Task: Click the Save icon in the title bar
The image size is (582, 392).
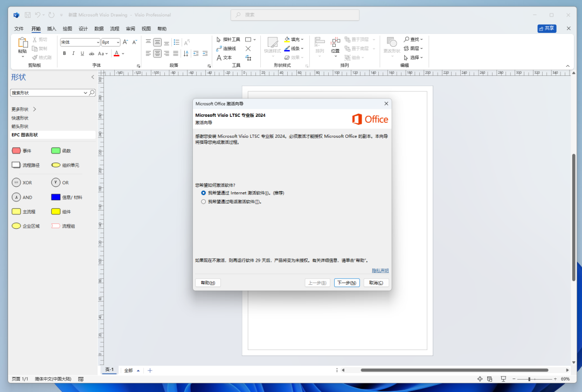Action: pos(28,15)
